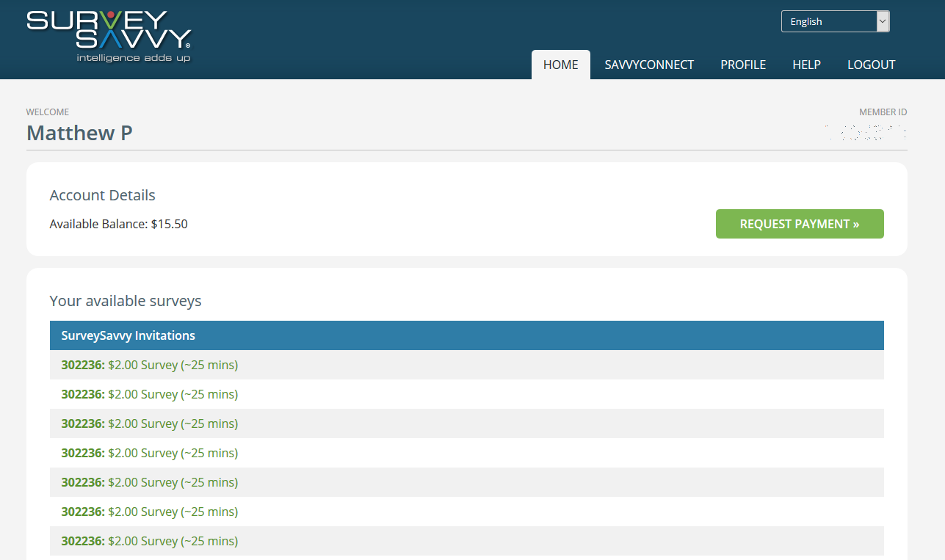Open the English language dropdown
Screen dimensions: 945x560
836,21
